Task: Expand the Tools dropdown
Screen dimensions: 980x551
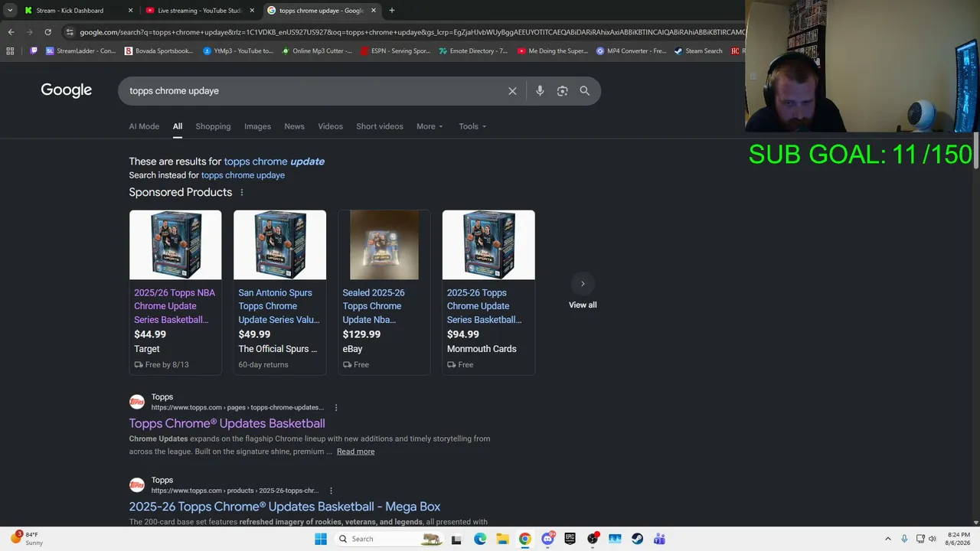Action: tap(472, 126)
